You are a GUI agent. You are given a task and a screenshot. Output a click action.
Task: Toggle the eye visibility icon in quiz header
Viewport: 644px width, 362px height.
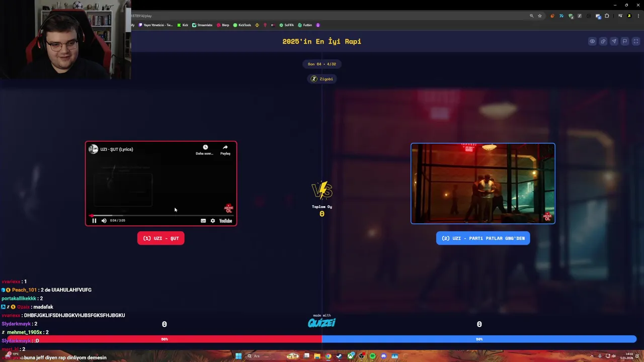tap(592, 41)
